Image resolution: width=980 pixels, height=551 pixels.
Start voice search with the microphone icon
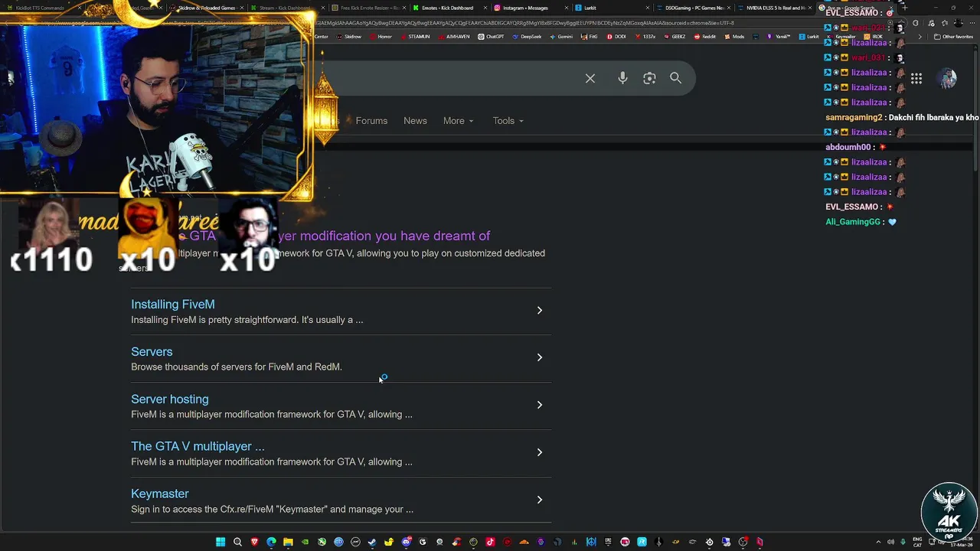click(x=622, y=78)
